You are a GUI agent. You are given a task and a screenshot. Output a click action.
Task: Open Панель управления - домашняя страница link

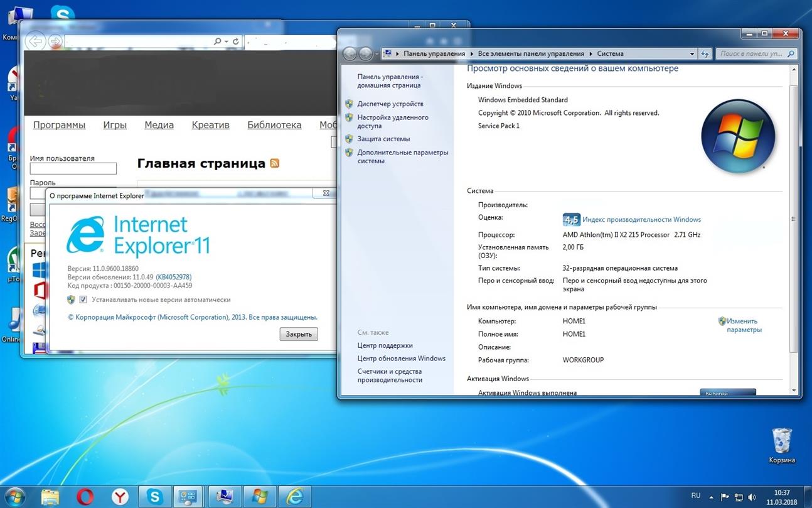coord(390,81)
